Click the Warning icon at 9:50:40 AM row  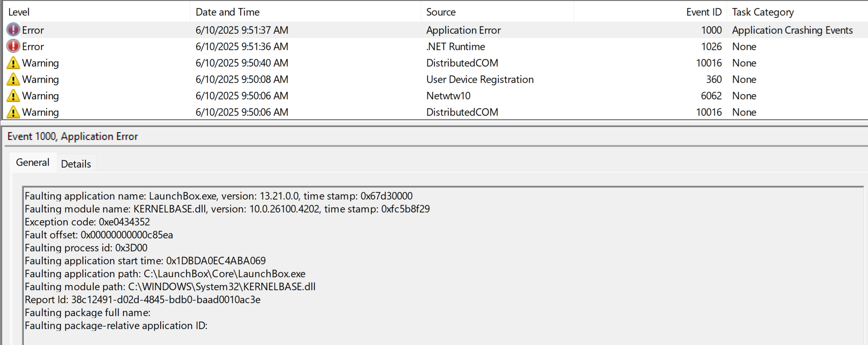click(x=13, y=63)
